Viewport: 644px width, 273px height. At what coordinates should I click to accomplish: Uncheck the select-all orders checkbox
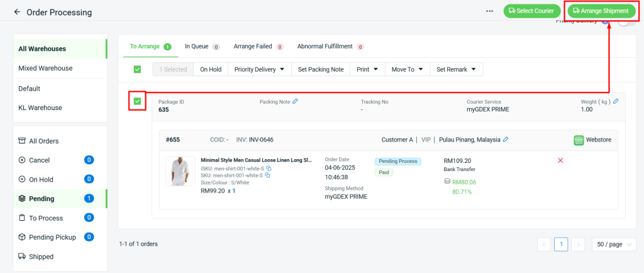pyautogui.click(x=137, y=69)
